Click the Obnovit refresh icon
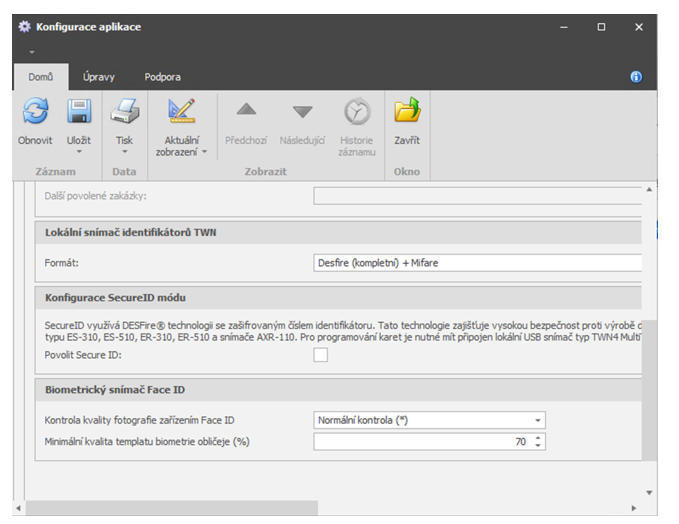The height and width of the screenshot is (524, 679). (x=35, y=112)
